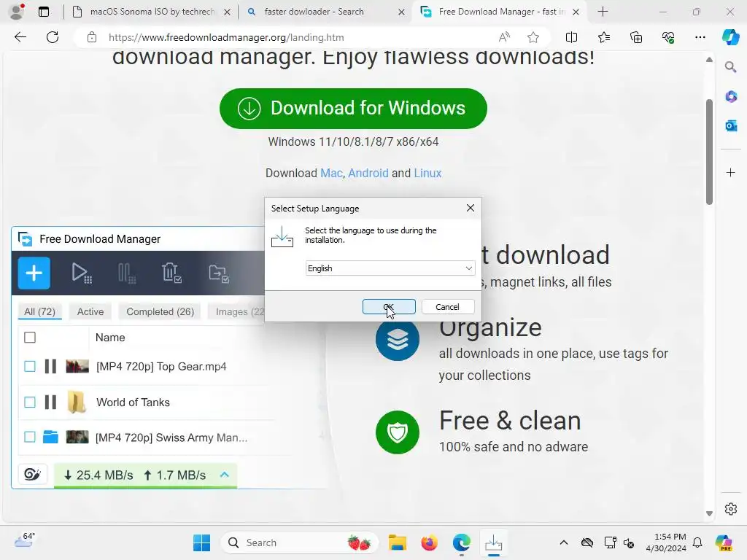Click blue folder icon on Swiss Army Man row

(50, 437)
